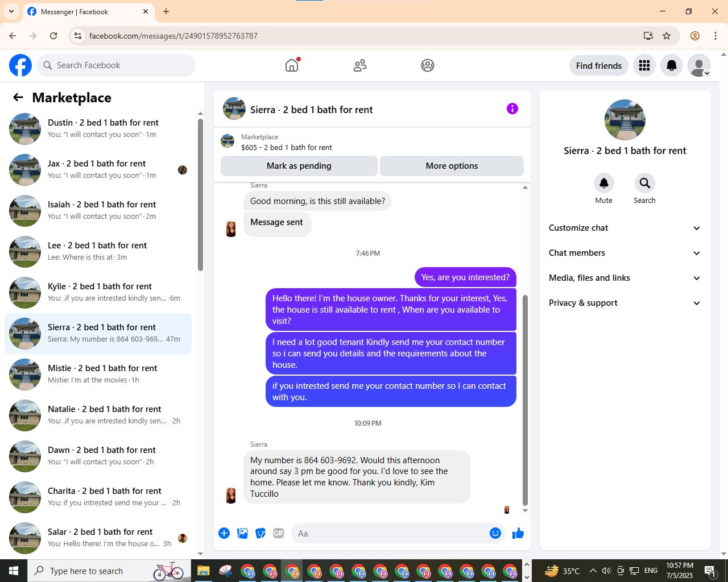Expand Media, files and links section
728x582 pixels.
pos(624,278)
